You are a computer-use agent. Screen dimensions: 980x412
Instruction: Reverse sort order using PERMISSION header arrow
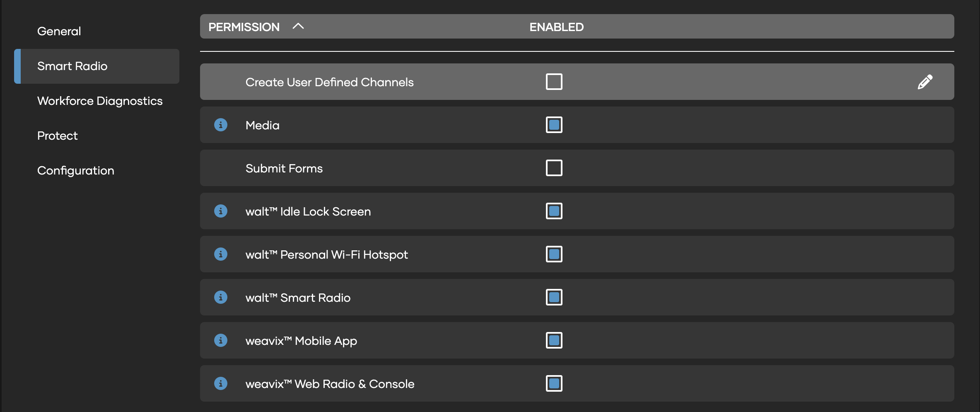tap(298, 26)
